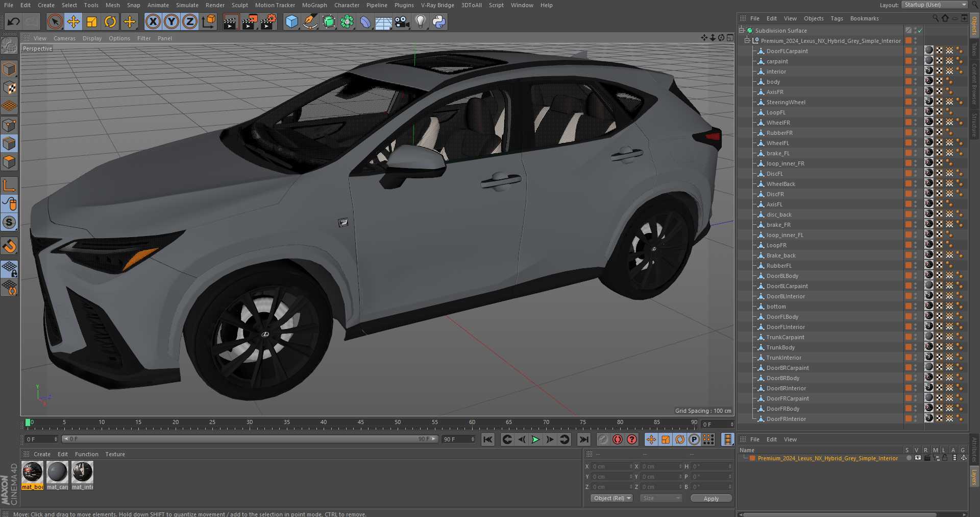Select the mat_interior material thumbnail
Viewport: 980px width, 517px height.
(x=82, y=475)
